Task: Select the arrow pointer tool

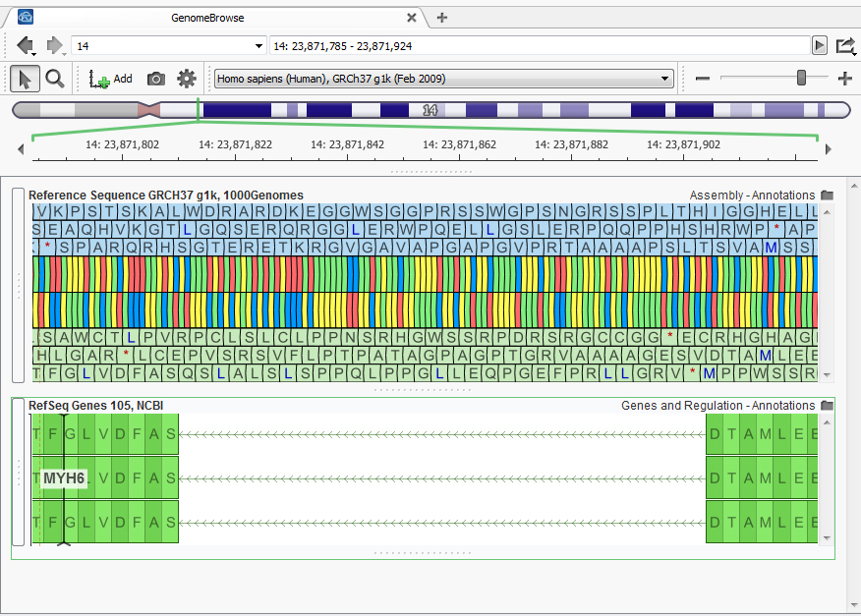Action: 25,79
